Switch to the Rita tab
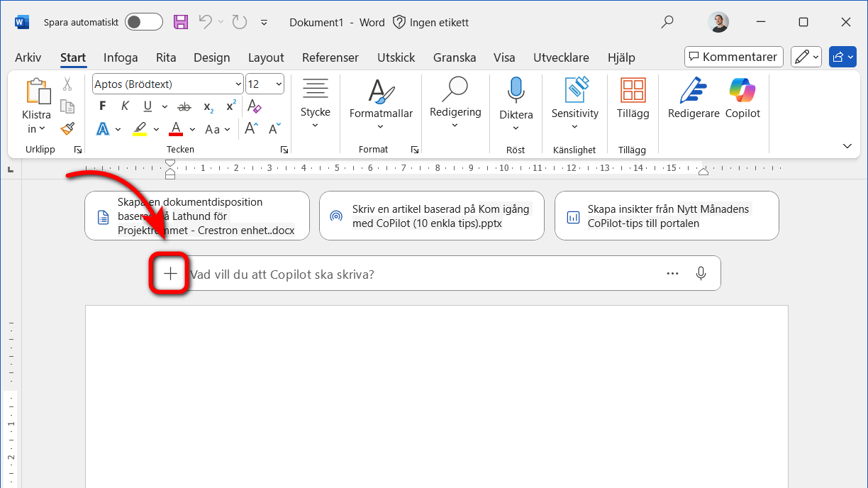868x488 pixels. (166, 57)
